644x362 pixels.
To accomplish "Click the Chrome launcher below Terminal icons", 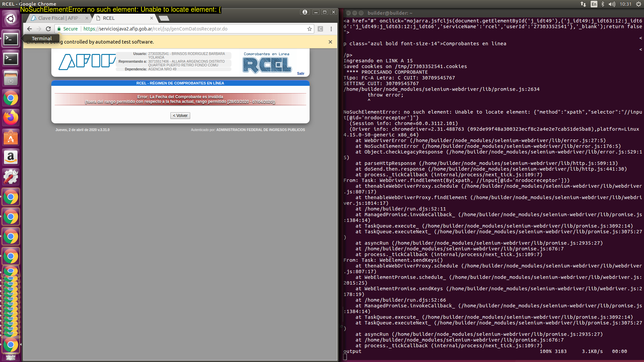I will (x=11, y=98).
